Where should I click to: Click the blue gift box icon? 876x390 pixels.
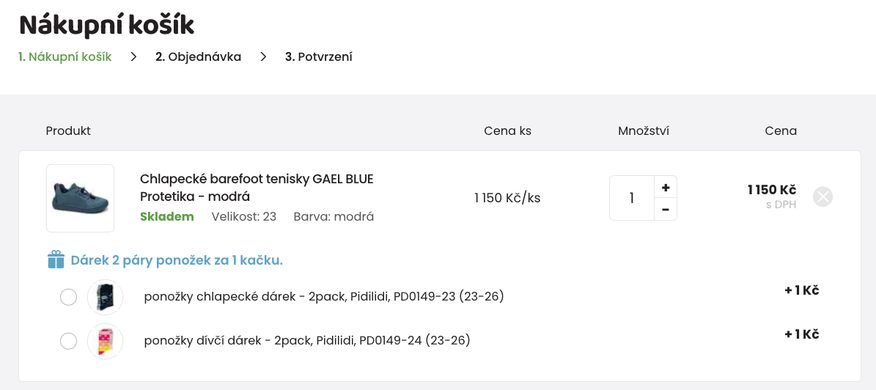pyautogui.click(x=56, y=260)
